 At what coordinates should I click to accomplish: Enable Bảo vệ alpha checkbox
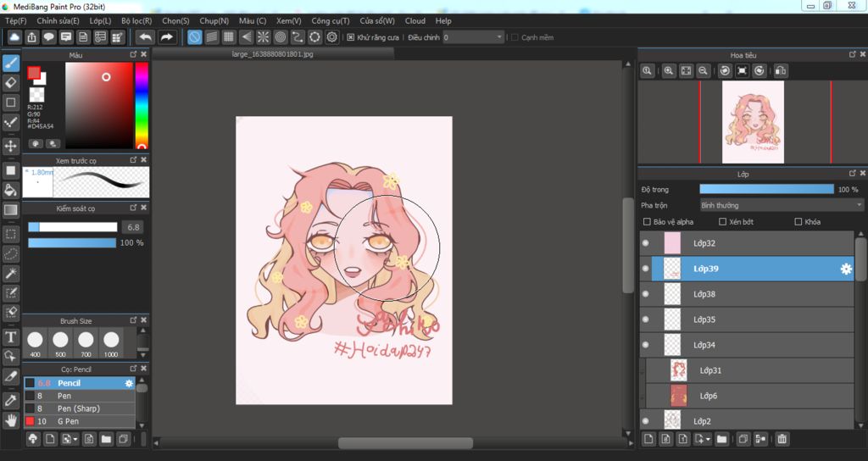pos(647,221)
